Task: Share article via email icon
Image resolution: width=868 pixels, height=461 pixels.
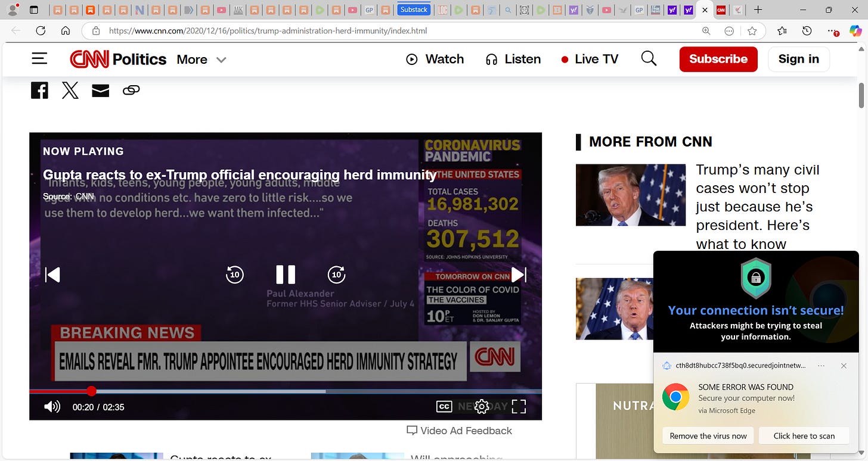Action: pyautogui.click(x=100, y=90)
